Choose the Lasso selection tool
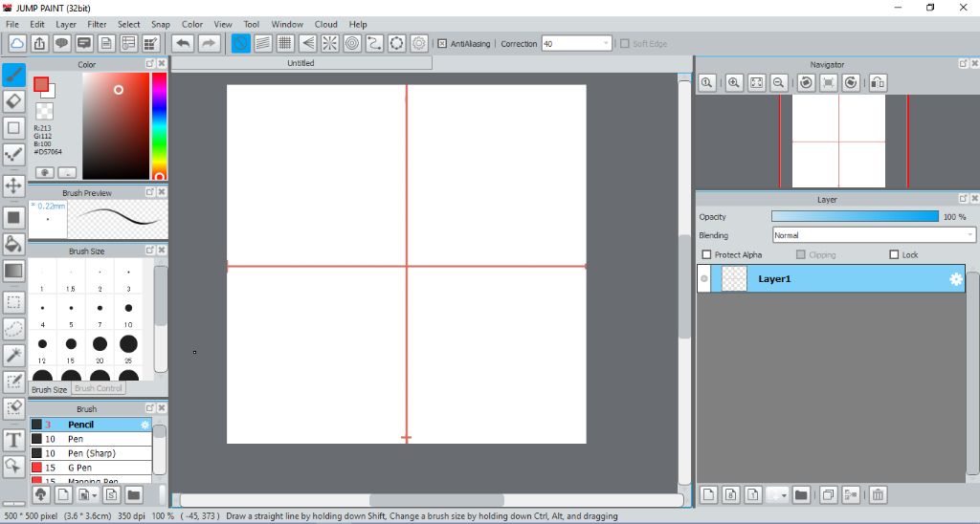Image resolution: width=980 pixels, height=524 pixels. pyautogui.click(x=13, y=329)
